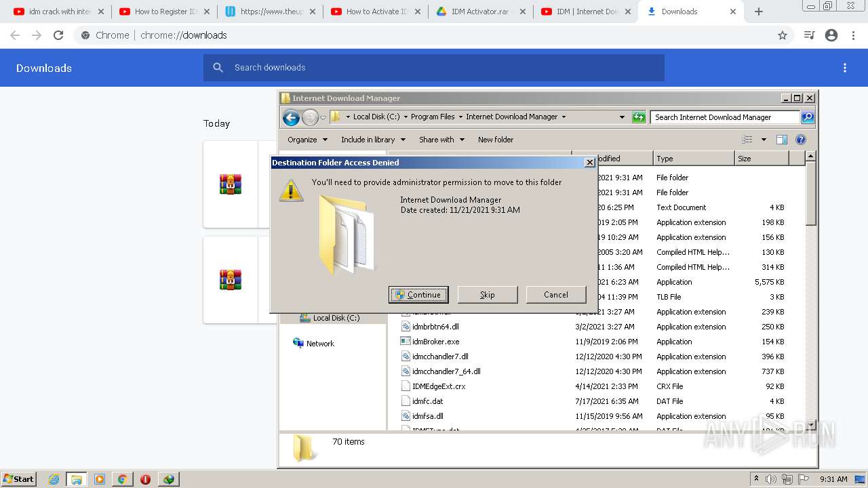
Task: Open Explorer help via question mark icon
Action: pyautogui.click(x=801, y=140)
